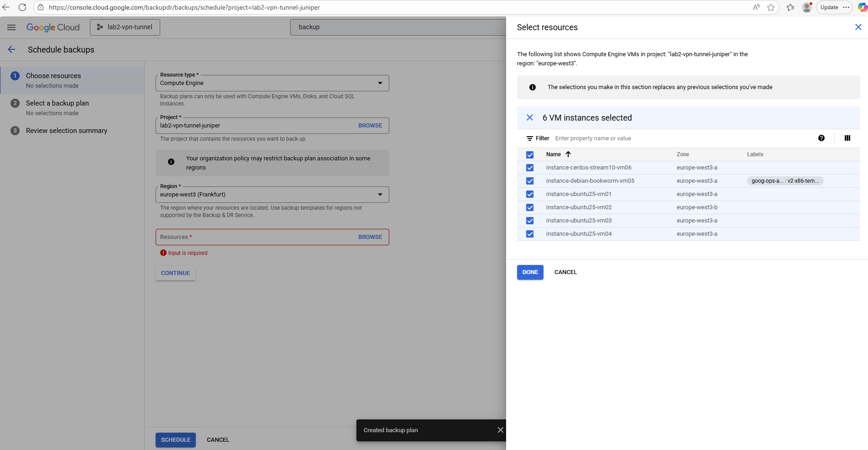Image resolution: width=868 pixels, height=450 pixels.
Task: Click the Name column sort arrow
Action: pyautogui.click(x=568, y=154)
